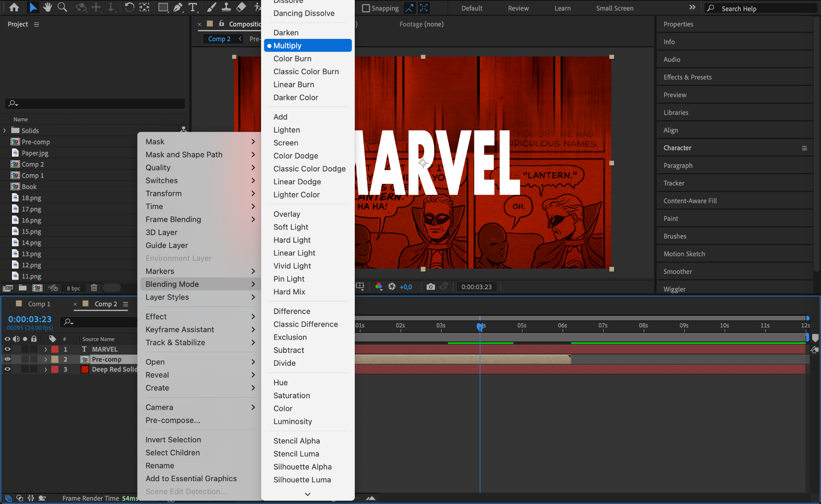Toggle visibility of Deep Red Solid layer
The width and height of the screenshot is (821, 504).
[x=7, y=369]
